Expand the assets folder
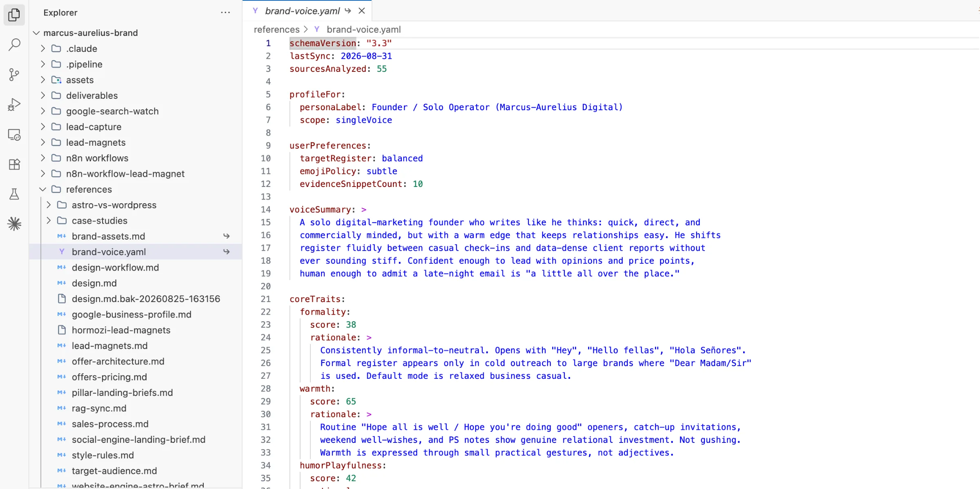This screenshot has height=489, width=980. point(43,80)
